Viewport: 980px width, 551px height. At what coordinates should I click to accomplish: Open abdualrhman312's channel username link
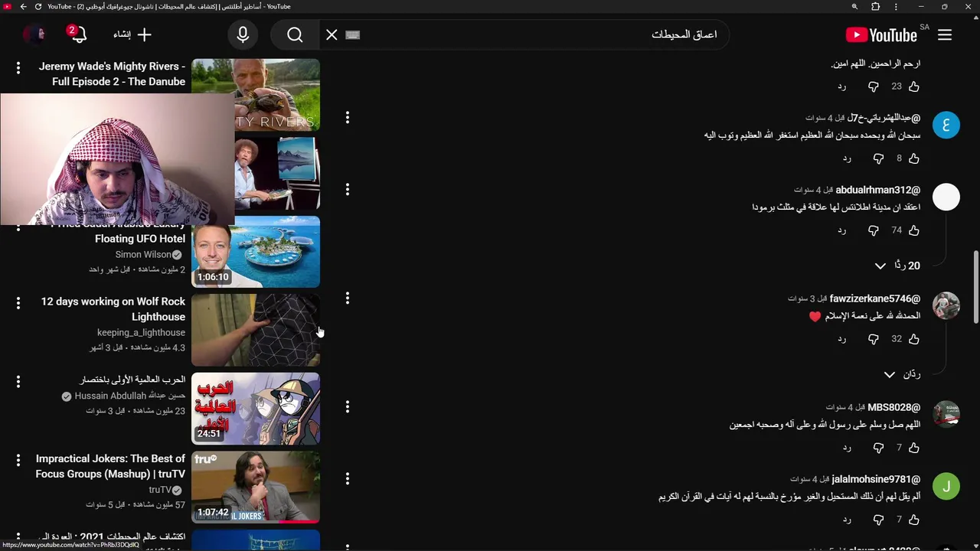(878, 190)
